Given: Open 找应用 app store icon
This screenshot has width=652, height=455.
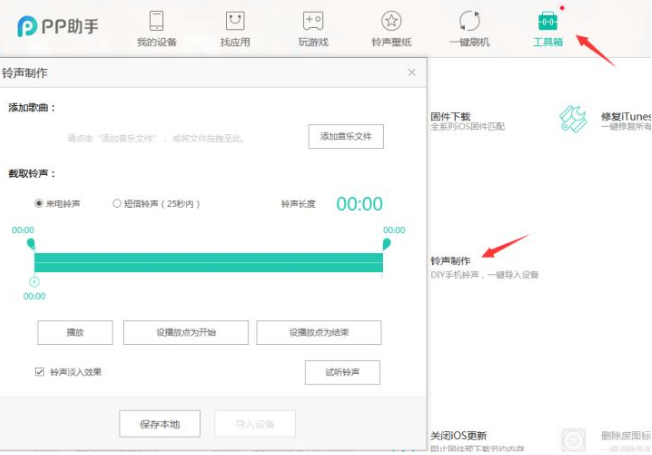Looking at the screenshot, I should pyautogui.click(x=235, y=21).
